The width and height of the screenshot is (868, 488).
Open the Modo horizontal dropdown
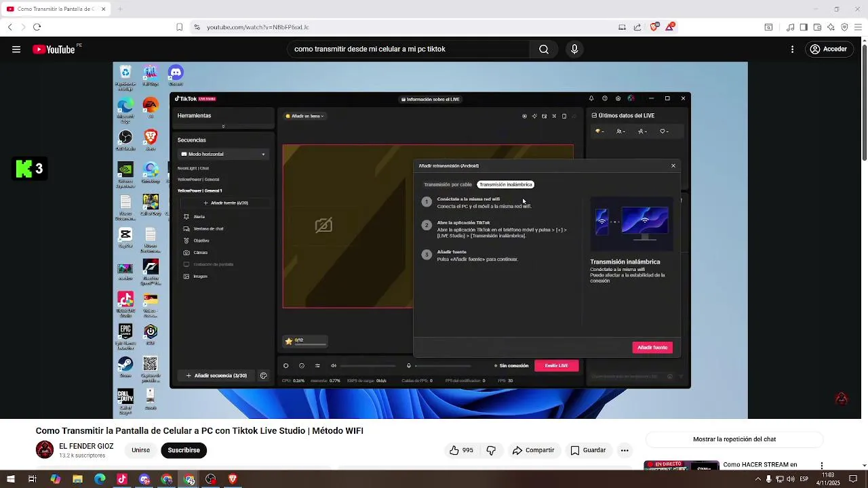(x=224, y=155)
